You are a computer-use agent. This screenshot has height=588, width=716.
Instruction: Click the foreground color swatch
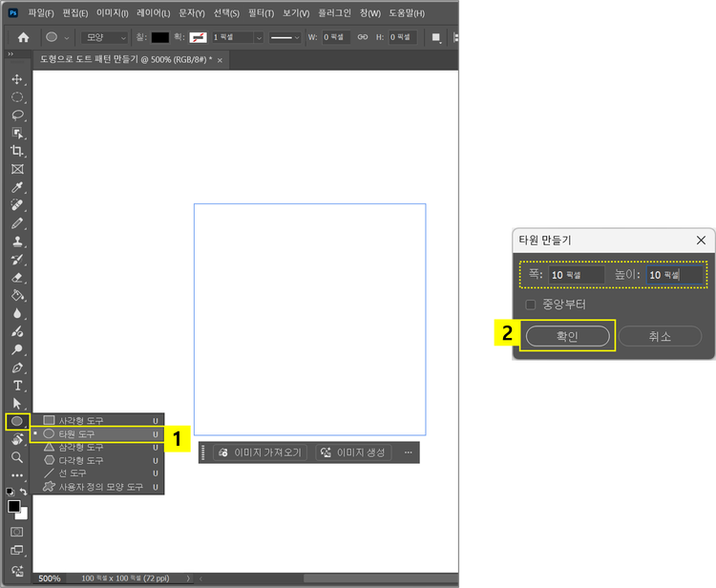pos(13,506)
